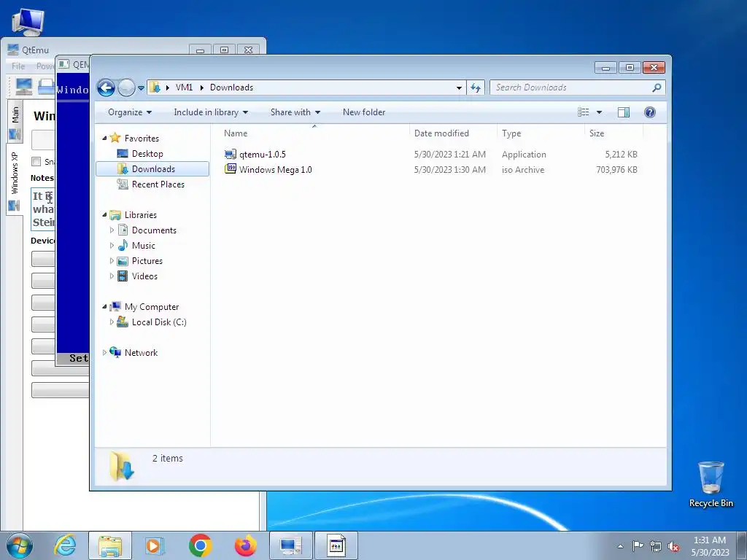747x560 pixels.
Task: Expand the Videos library
Action: 112,276
